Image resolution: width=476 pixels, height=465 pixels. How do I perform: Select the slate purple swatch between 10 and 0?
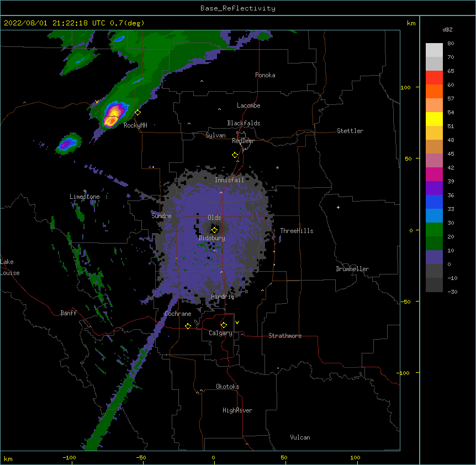(434, 257)
